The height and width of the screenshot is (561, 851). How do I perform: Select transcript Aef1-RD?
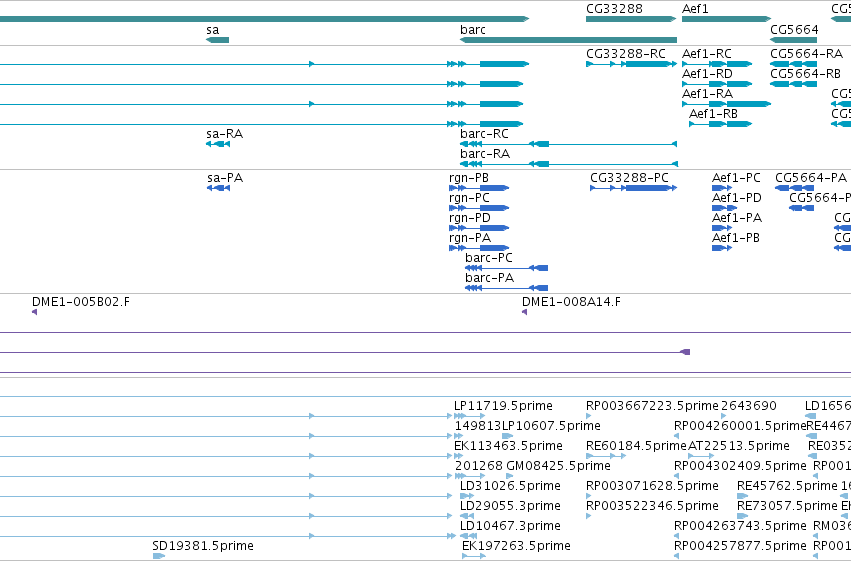click(x=717, y=84)
